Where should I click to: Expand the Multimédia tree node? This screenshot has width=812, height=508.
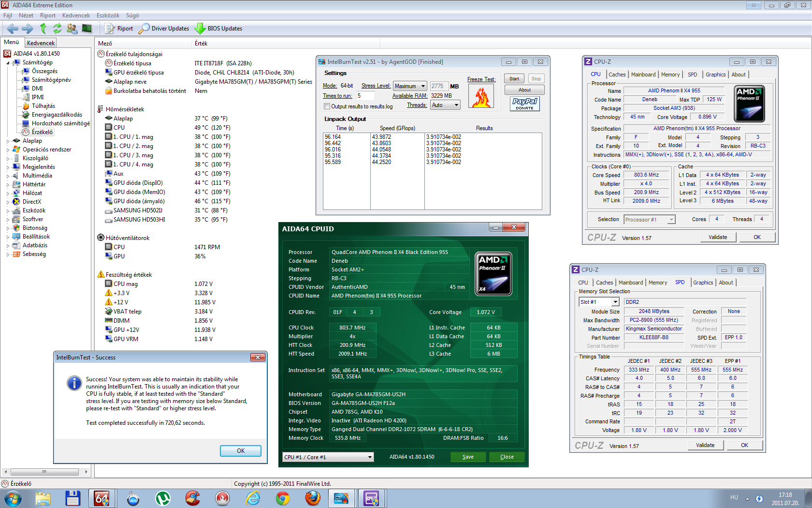pos(8,176)
